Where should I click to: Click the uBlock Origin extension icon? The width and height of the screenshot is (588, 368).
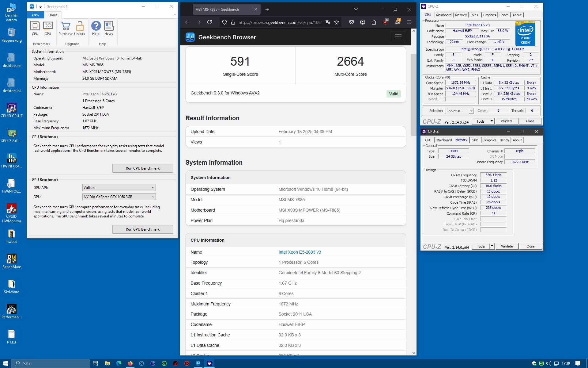(x=386, y=21)
